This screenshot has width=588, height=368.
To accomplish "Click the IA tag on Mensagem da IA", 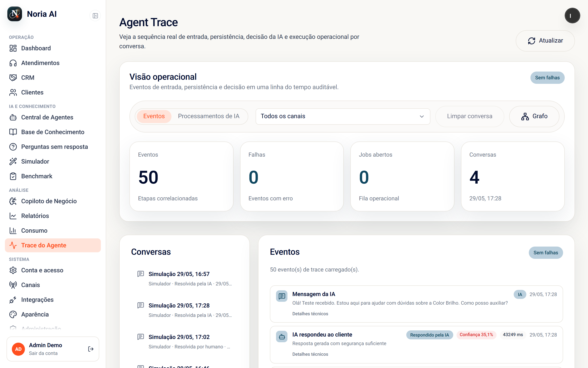I will coord(520,294).
